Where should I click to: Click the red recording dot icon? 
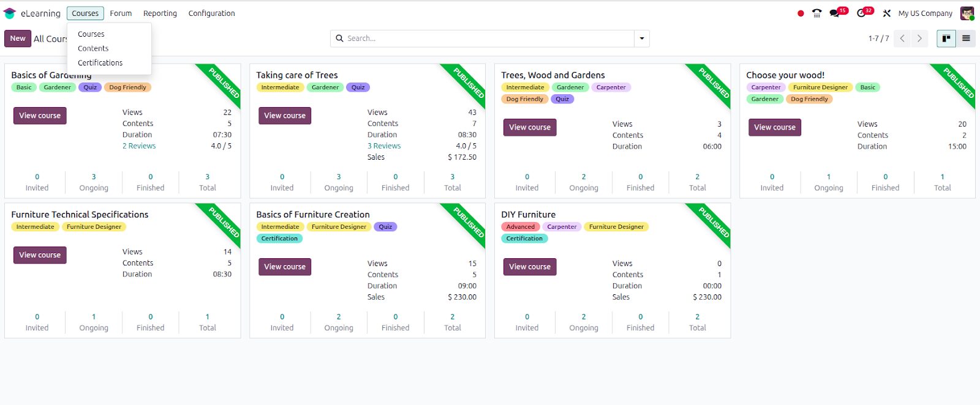click(x=801, y=13)
